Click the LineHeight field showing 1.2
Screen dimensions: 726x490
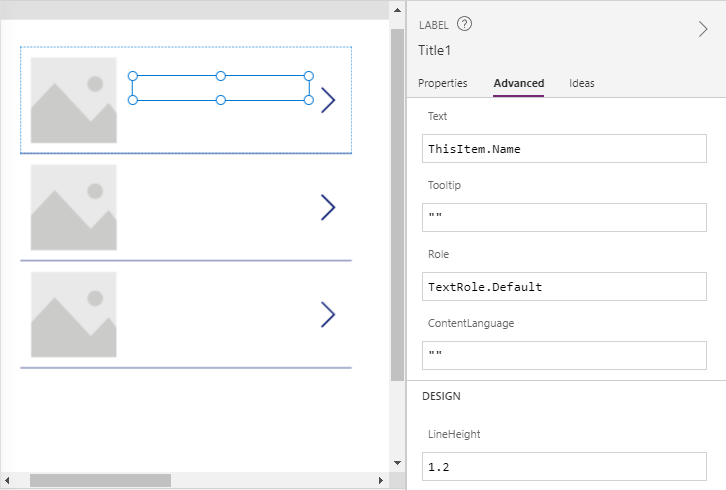coord(564,466)
